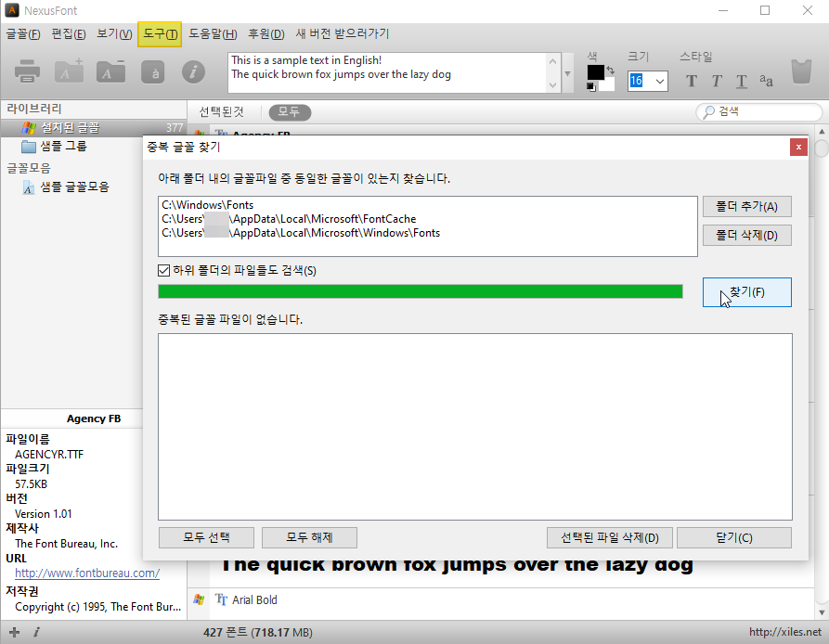Open the 후원(D) menu
This screenshot has height=644, width=829.
[x=266, y=33]
